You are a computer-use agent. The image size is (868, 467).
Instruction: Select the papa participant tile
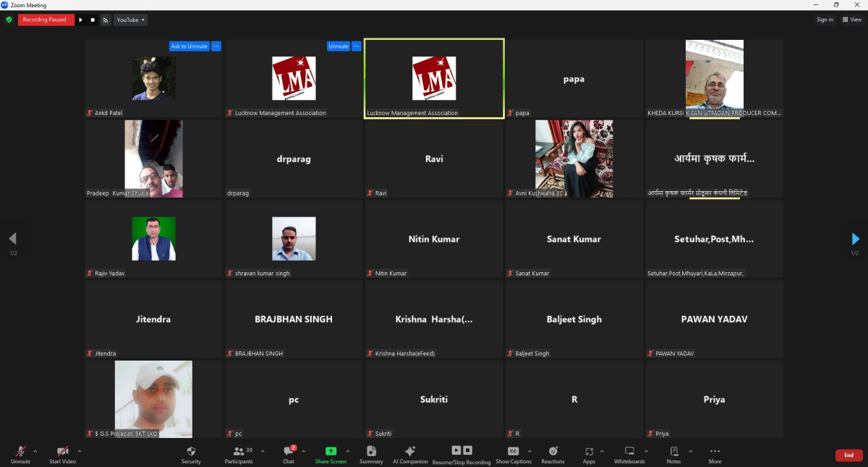pos(574,79)
